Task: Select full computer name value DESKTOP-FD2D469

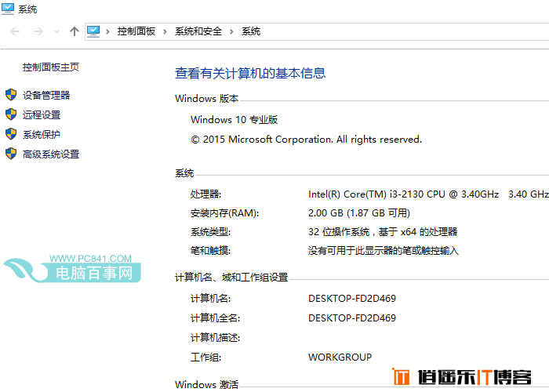Action: click(x=352, y=318)
